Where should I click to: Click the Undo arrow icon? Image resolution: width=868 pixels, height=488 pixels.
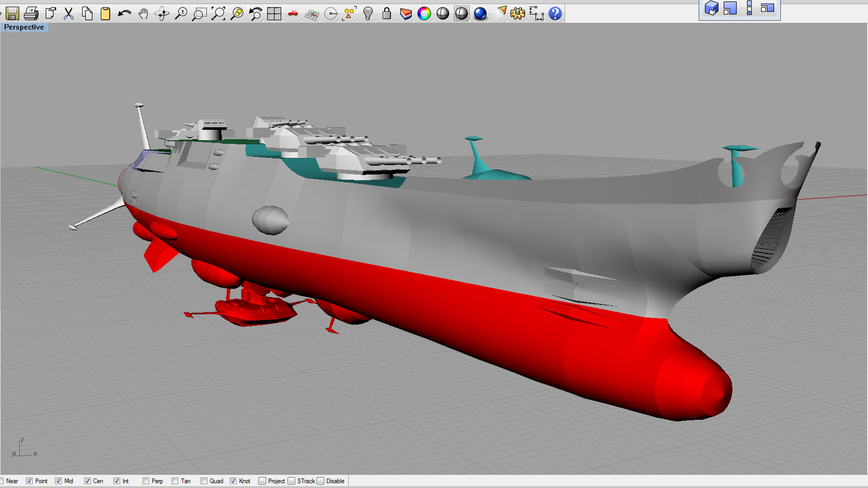[x=124, y=14]
